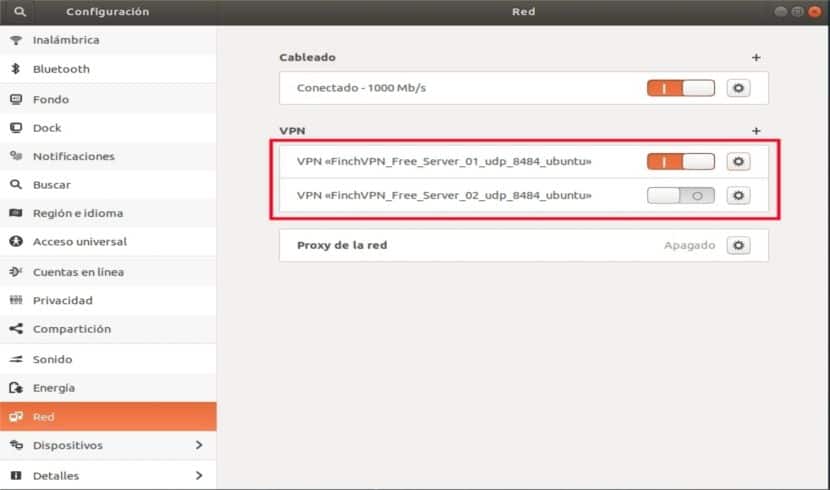
Task: Disable the FinchVPN_Free_Server_01 VPN switch
Action: pyautogui.click(x=680, y=161)
